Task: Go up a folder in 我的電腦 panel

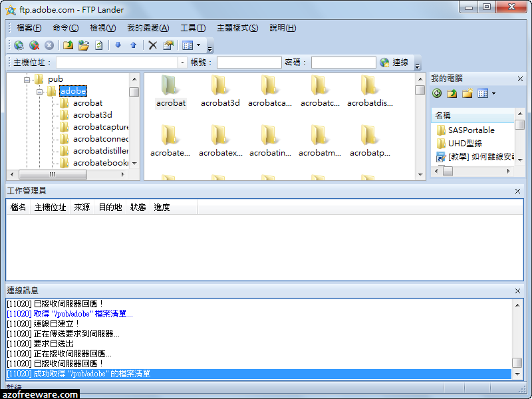Action: (x=452, y=93)
